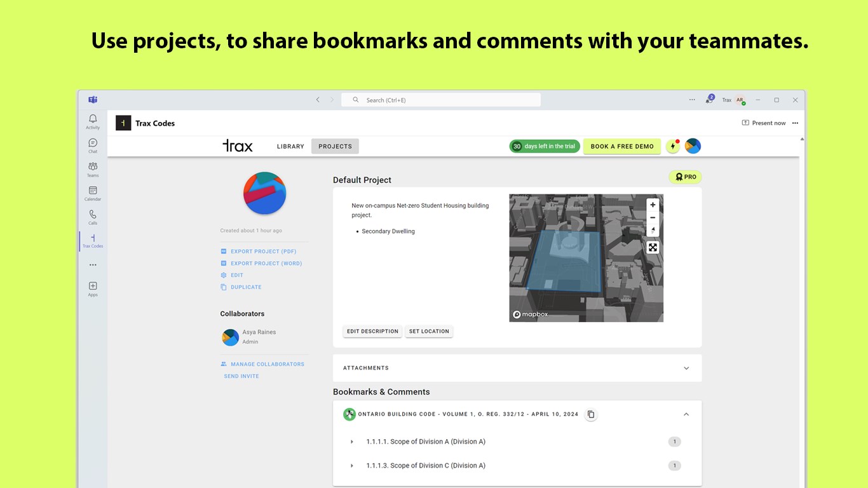
Task: Click the page scrollbar up arrow
Action: coord(802,139)
